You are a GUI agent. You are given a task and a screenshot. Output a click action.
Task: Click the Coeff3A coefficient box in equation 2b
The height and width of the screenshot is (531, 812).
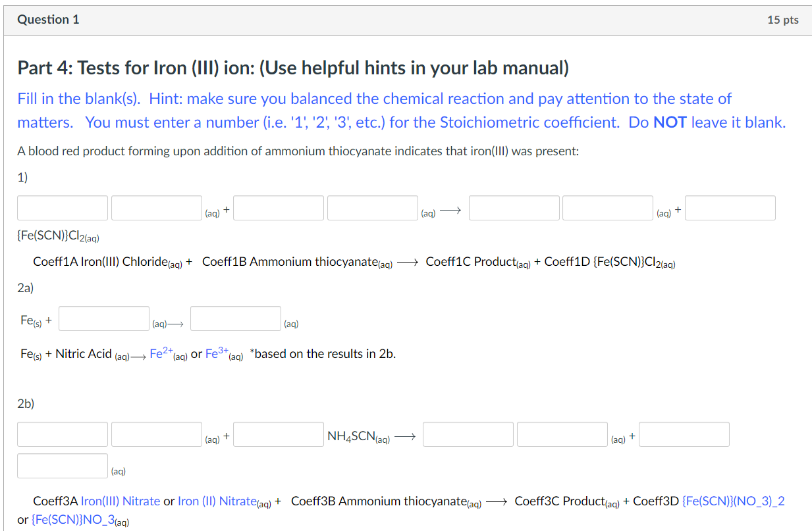tap(62, 434)
